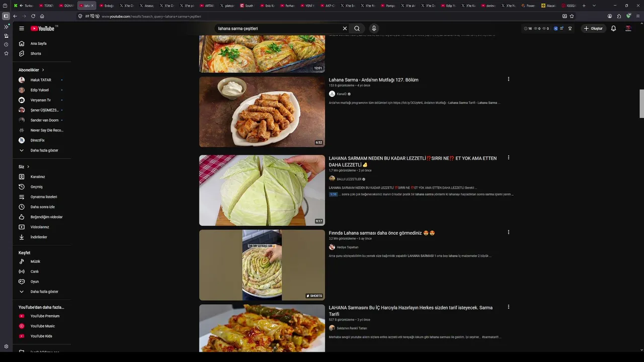Open Sander van Doorn channel
This screenshot has height=362, width=644.
click(x=41, y=120)
